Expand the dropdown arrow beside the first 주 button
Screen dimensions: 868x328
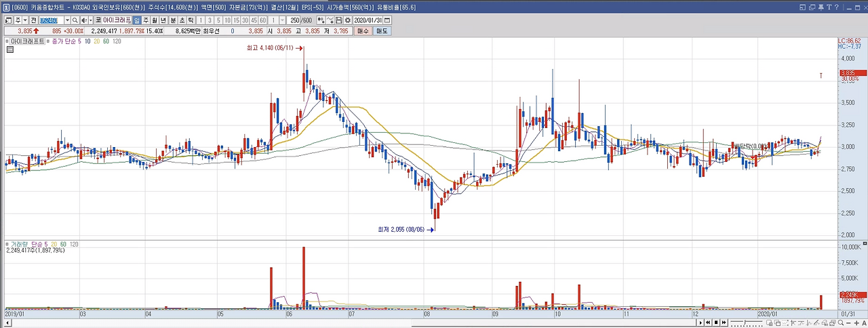[x=26, y=20]
